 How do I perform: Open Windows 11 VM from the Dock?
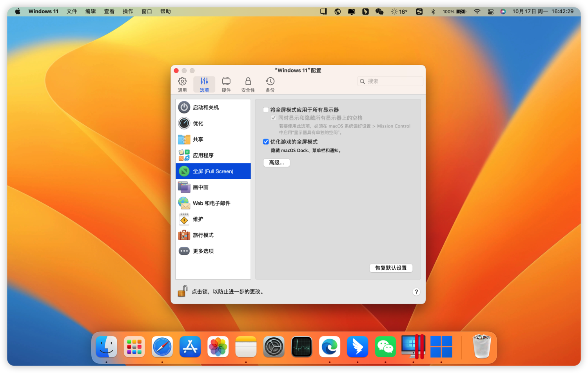click(x=441, y=347)
